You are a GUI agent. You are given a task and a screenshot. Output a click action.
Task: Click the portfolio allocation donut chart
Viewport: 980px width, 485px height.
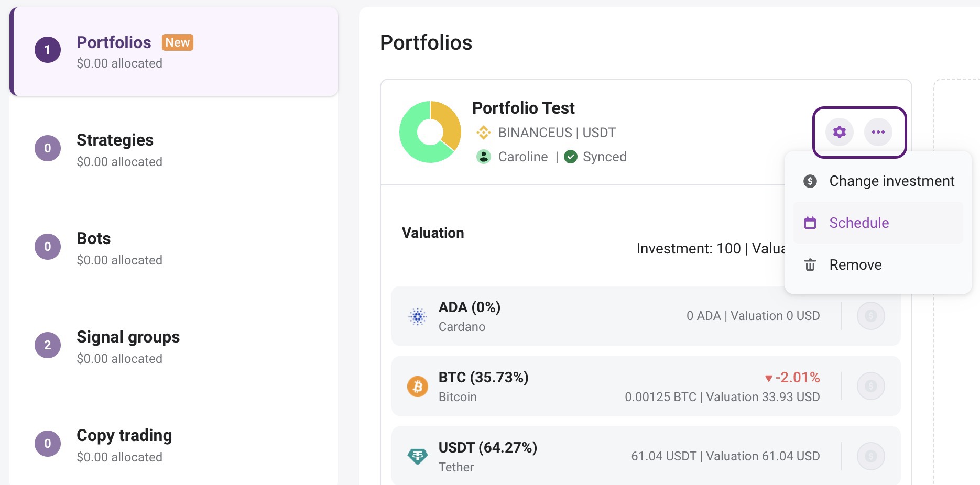[x=430, y=132]
